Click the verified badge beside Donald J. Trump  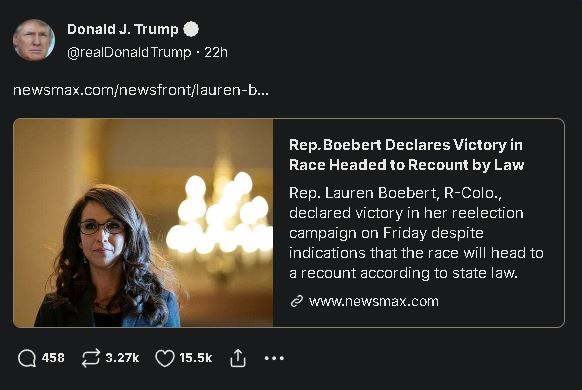[191, 29]
